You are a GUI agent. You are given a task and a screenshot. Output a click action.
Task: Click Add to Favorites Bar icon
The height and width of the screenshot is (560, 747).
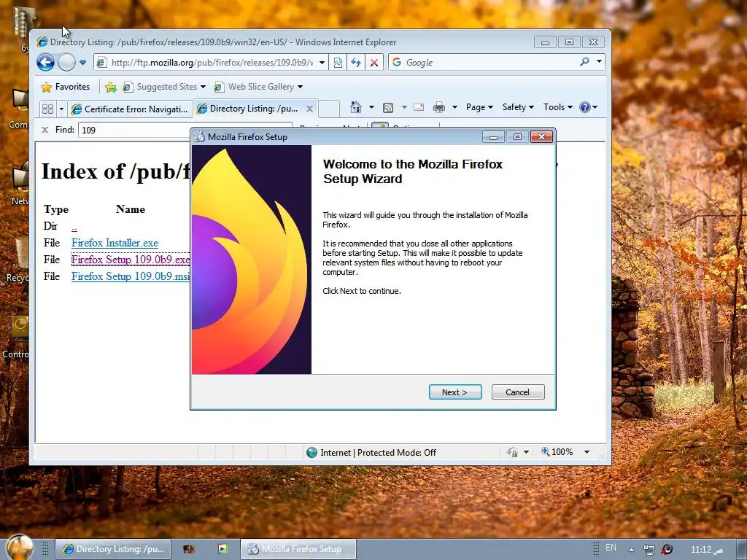[x=111, y=87]
